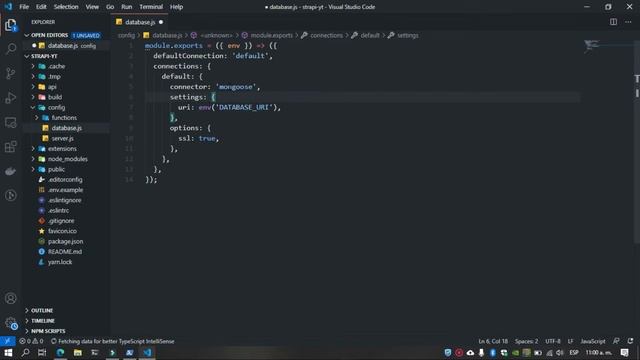Open the Go menu

coord(110,7)
